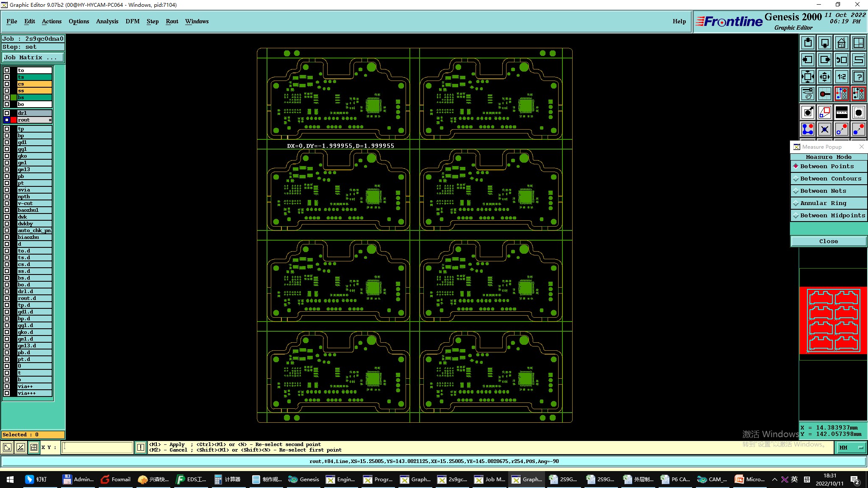Select the 1:2 zoom icon
868x488 pixels.
tap(841, 77)
